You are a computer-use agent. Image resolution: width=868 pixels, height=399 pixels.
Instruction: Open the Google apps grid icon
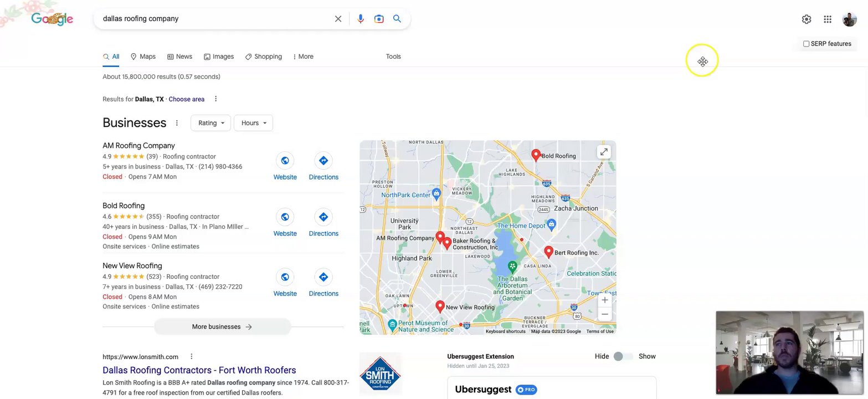point(828,19)
